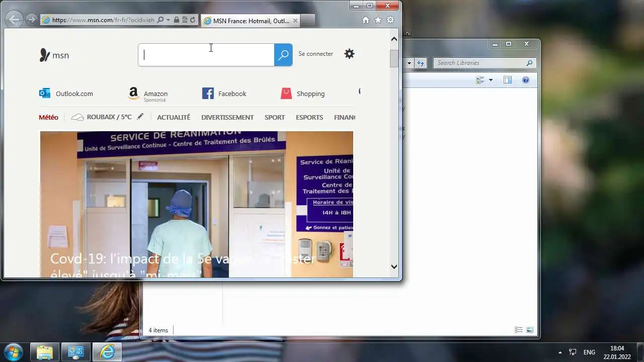Open Explorer address bar history dropdown arrow
Screen dimensions: 644x362
point(409,63)
